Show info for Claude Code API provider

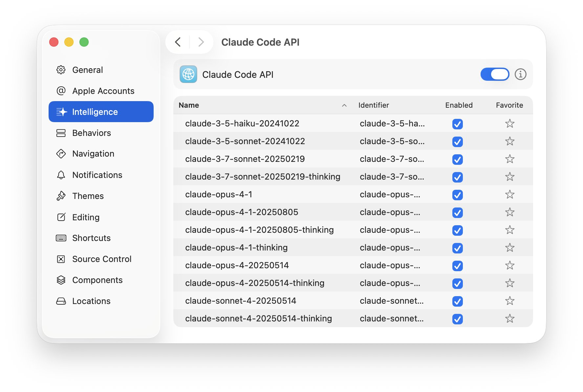pyautogui.click(x=521, y=74)
